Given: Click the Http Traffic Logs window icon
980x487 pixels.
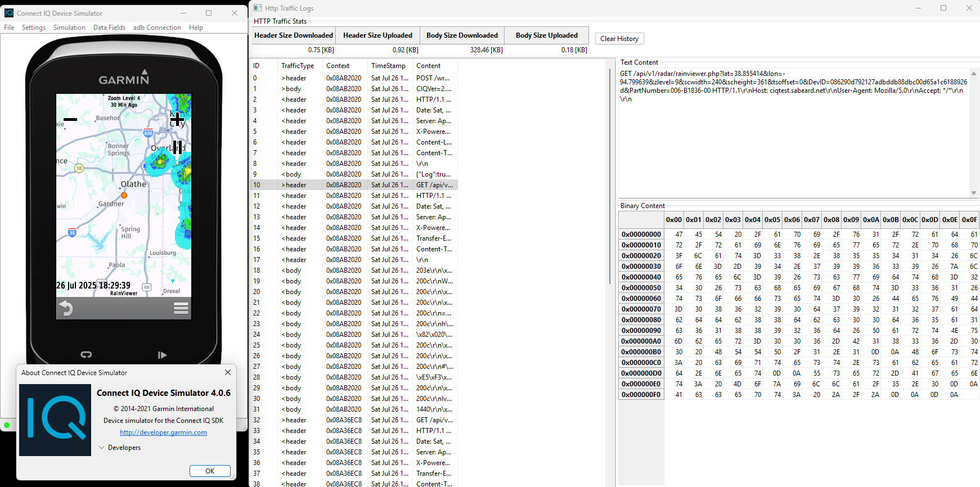Looking at the screenshot, I should pos(258,8).
